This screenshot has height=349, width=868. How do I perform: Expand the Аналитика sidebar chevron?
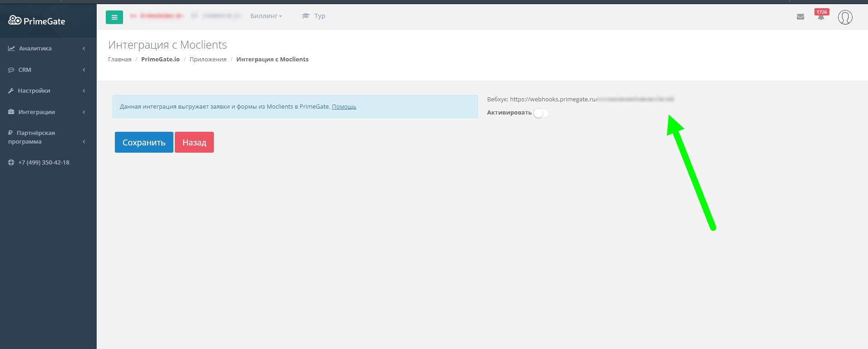[x=84, y=48]
